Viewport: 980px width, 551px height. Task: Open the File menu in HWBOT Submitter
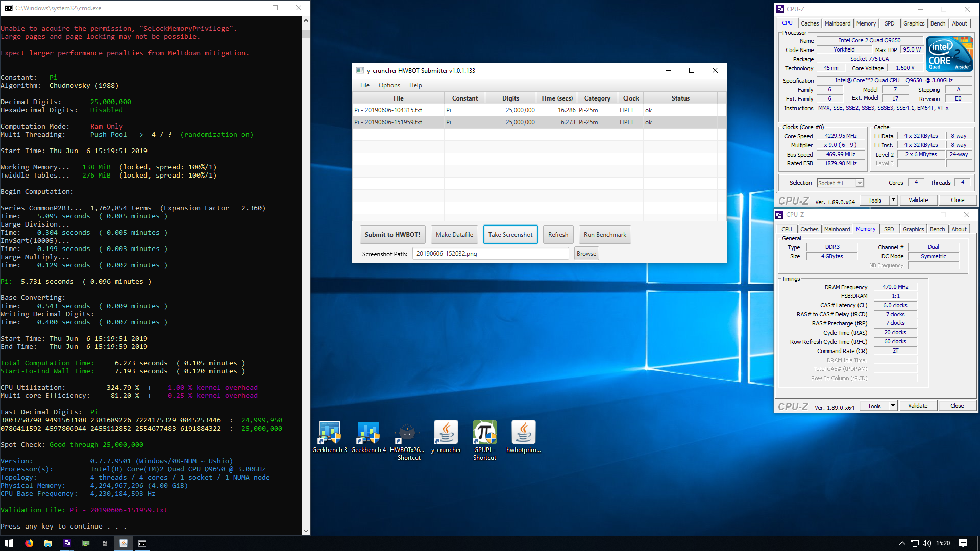[x=365, y=85]
